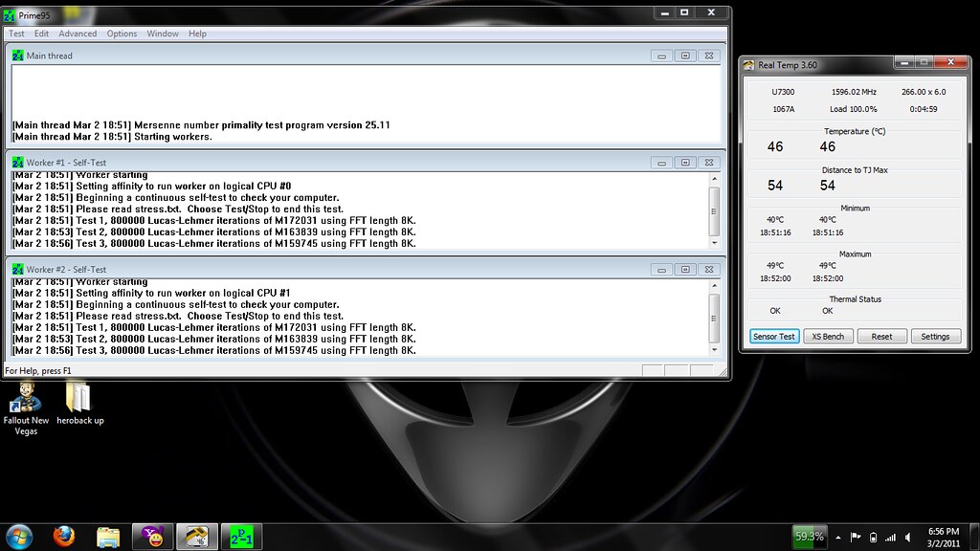
Task: Open Real Temp Settings
Action: (935, 336)
